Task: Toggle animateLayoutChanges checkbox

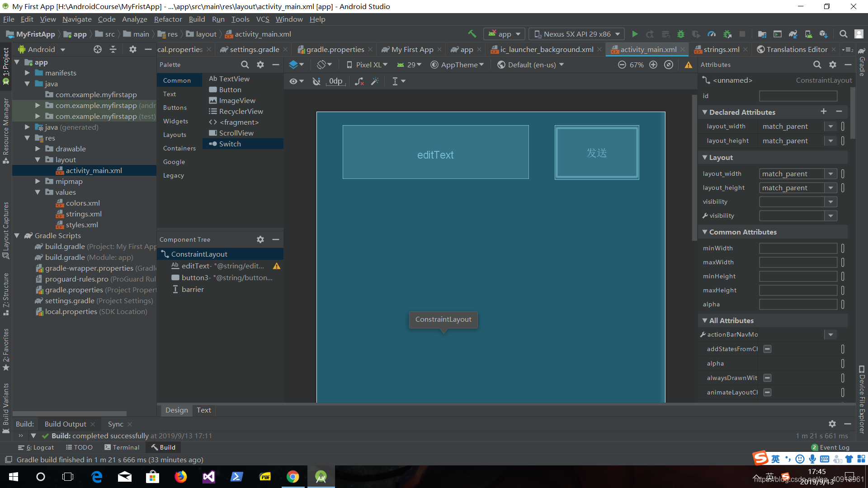Action: click(x=767, y=392)
